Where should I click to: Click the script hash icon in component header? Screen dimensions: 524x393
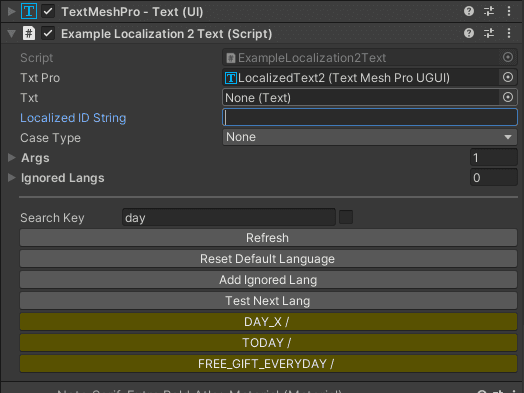[29, 33]
